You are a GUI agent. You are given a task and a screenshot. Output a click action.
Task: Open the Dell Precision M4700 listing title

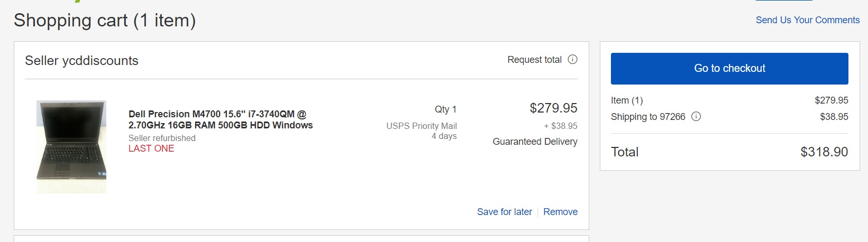click(221, 119)
